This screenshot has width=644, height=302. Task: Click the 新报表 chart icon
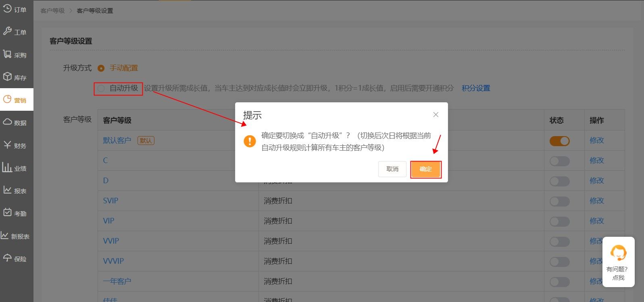pyautogui.click(x=5, y=235)
